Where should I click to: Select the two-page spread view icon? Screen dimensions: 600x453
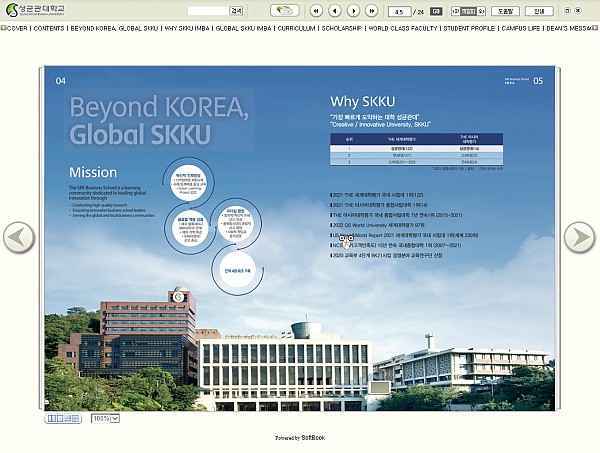click(x=52, y=419)
